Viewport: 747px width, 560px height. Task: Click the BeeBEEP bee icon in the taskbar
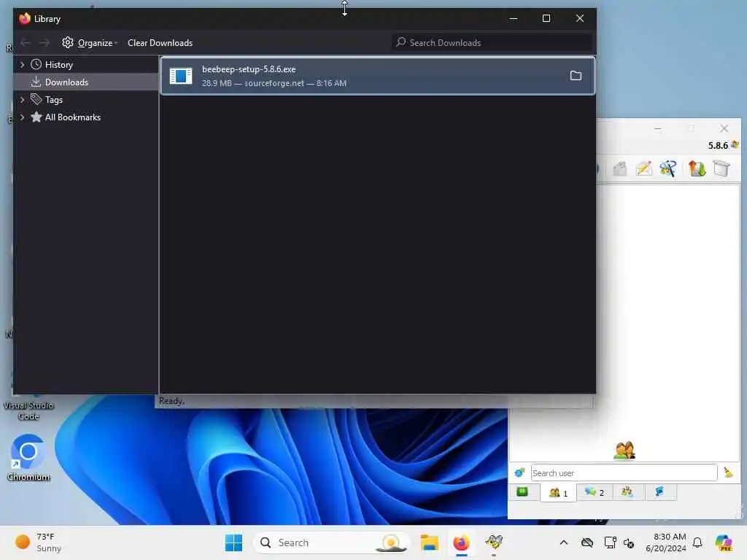[494, 542]
